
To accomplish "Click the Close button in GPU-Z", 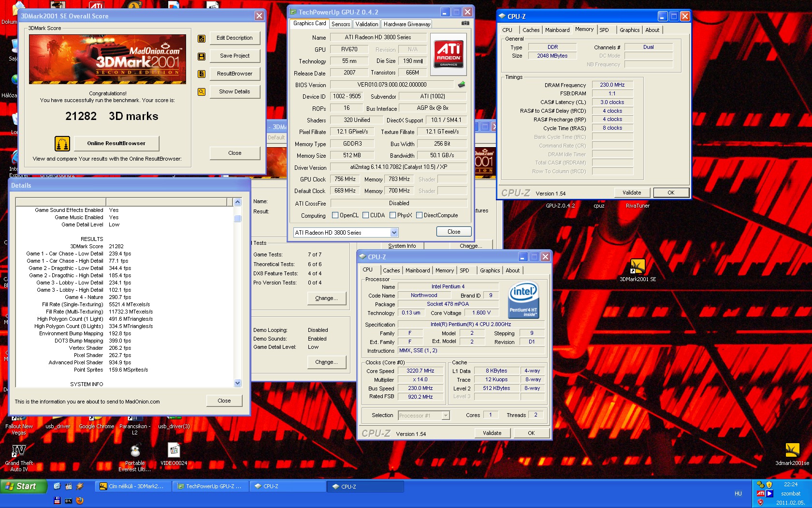I will click(x=454, y=232).
